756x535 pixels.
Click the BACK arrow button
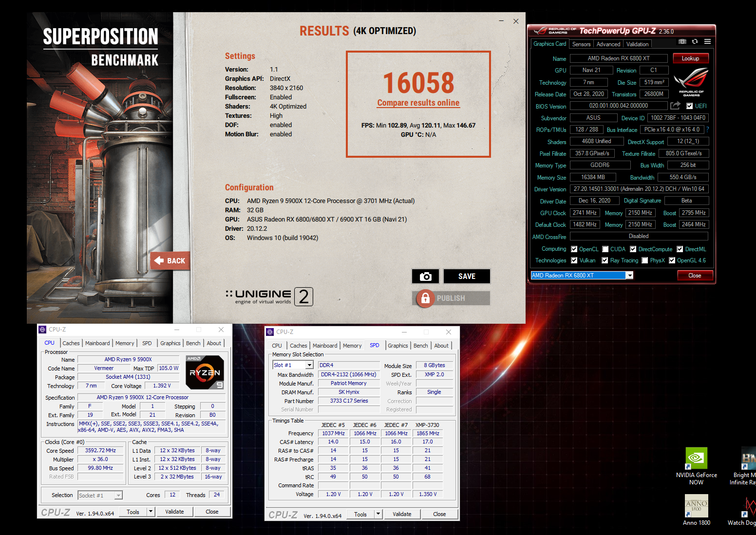click(x=170, y=261)
